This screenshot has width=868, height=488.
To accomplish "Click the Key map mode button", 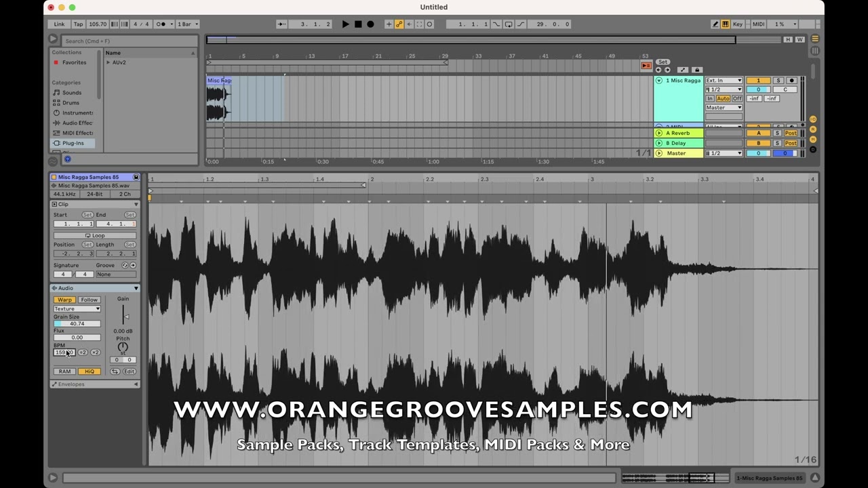I will (x=738, y=24).
